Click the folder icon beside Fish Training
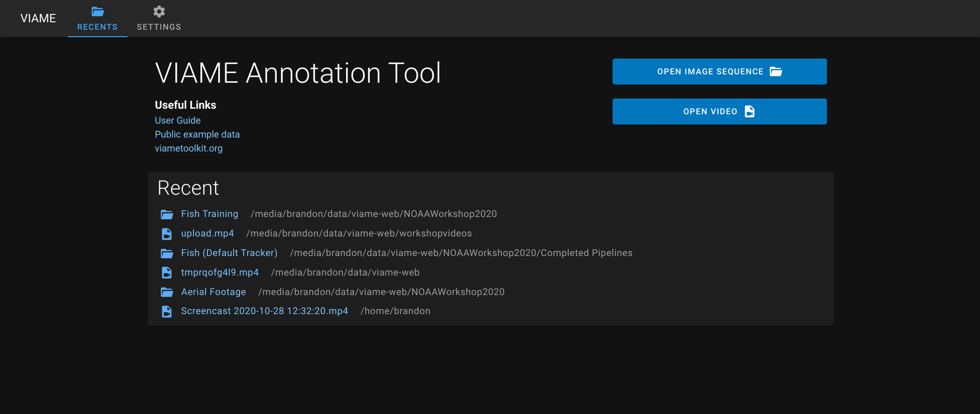The image size is (980, 414). click(167, 214)
